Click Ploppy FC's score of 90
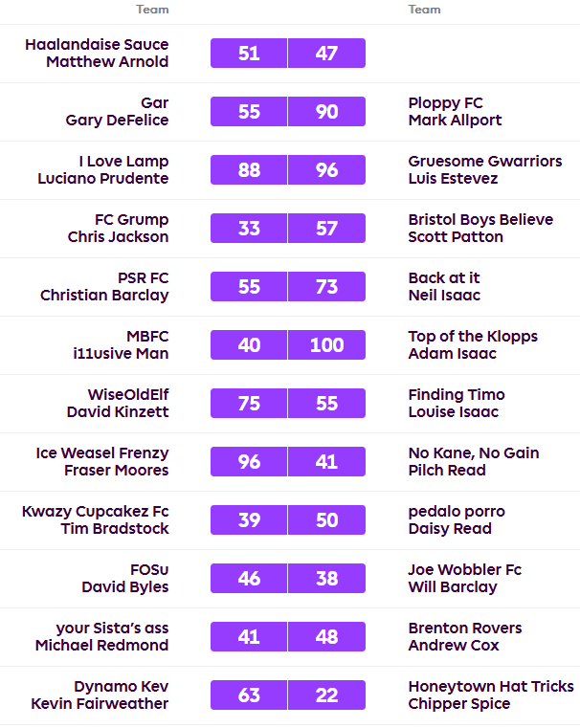Viewport: 580px width, 728px height. pyautogui.click(x=326, y=111)
